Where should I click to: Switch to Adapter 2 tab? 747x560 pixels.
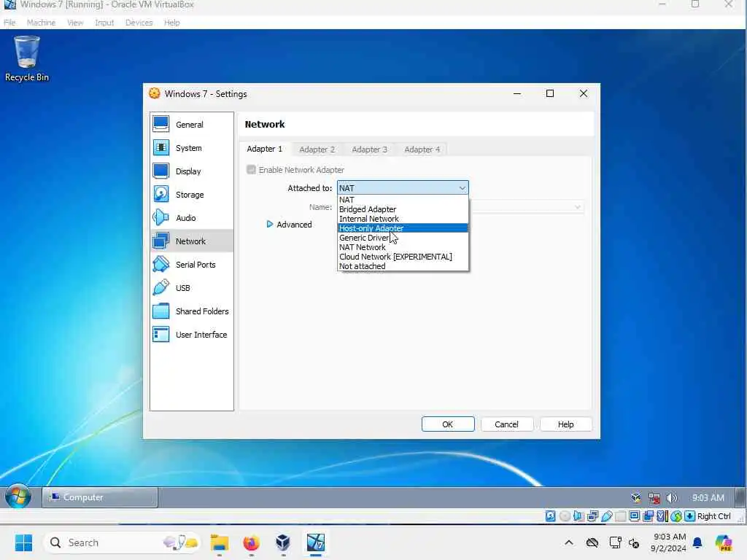coord(317,149)
